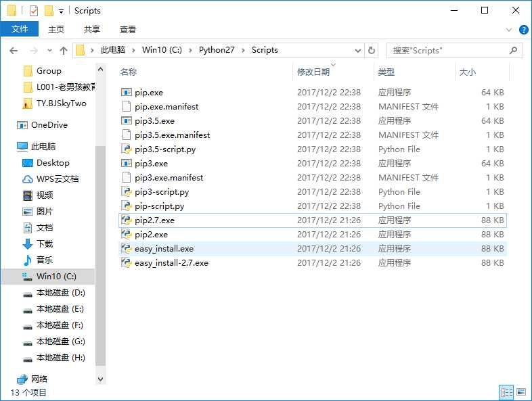Click the pip3.5.exe.manifest file icon
Screen dimensions: 532x401
point(126,135)
